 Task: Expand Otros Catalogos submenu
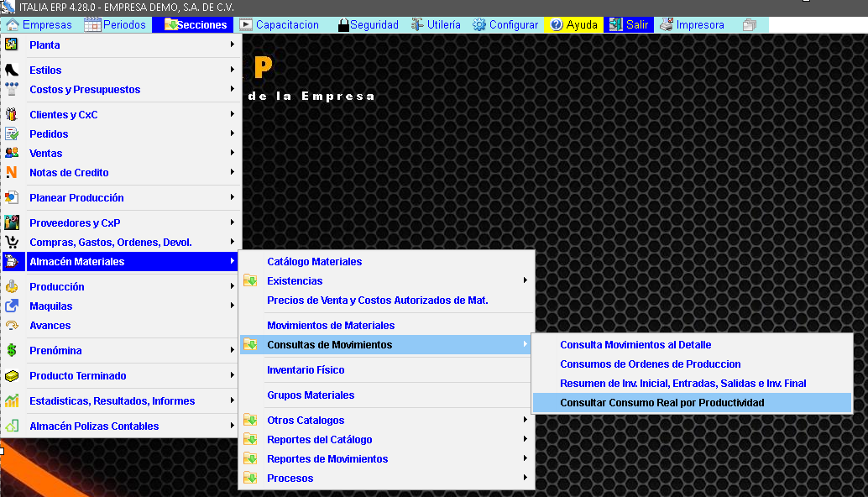pyautogui.click(x=526, y=421)
